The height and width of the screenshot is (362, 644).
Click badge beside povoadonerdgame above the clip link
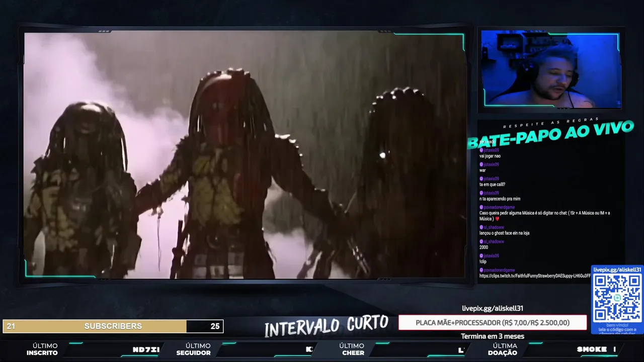pos(481,270)
